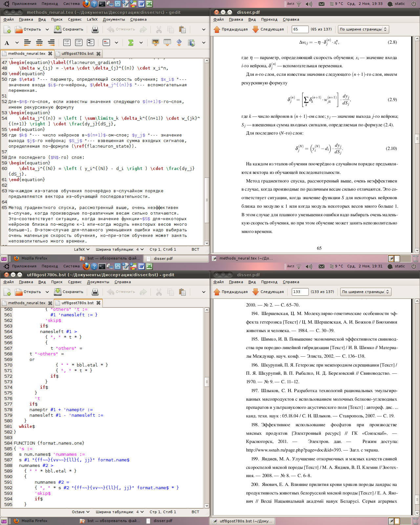This screenshot has width=420, height=525.
Task: Click Открыть button in methods_neural.tex gedit window
Action: coord(28,29)
